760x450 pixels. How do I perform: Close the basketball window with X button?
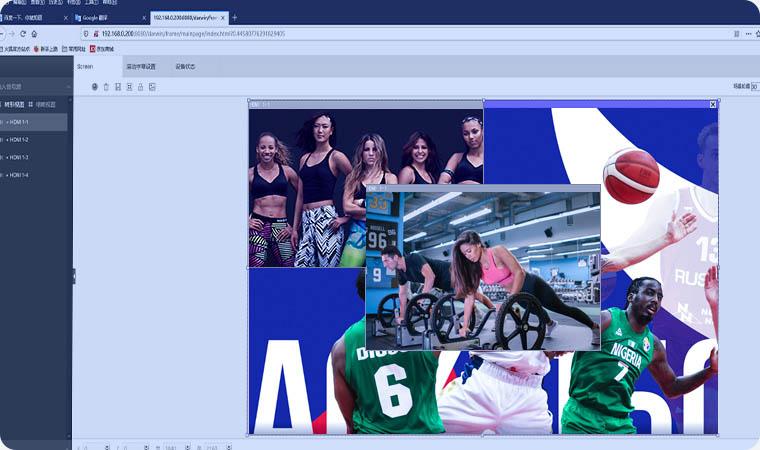coord(713,104)
